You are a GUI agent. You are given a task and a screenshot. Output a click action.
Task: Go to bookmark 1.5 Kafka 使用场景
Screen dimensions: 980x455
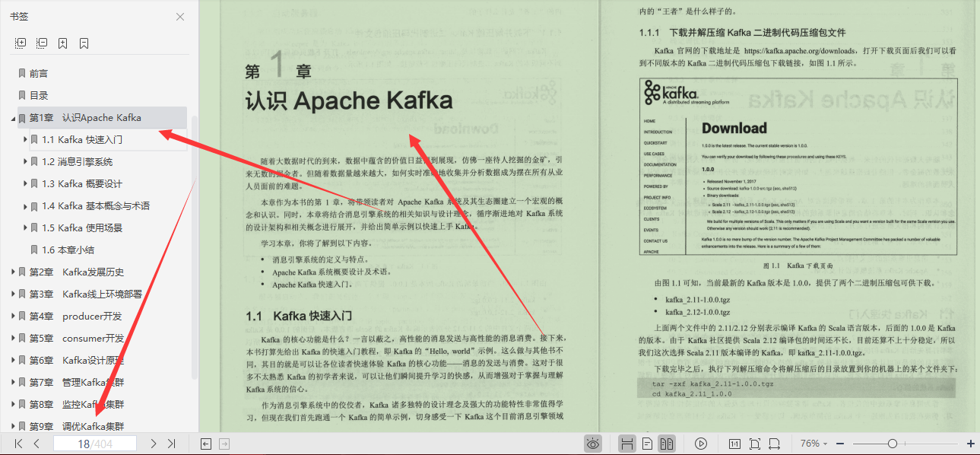(81, 228)
